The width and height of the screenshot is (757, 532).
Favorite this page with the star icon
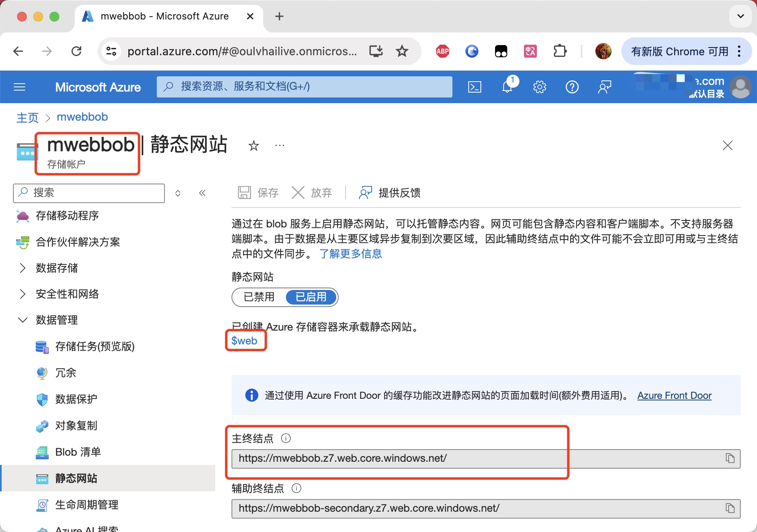point(254,146)
